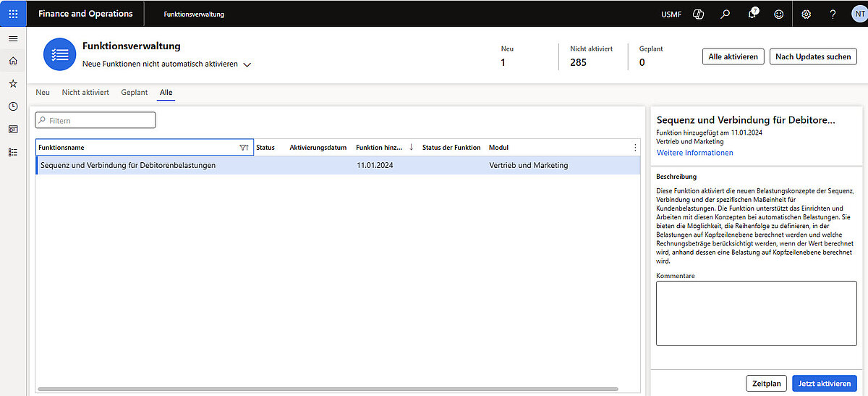Open grid options three-dot menu

(635, 148)
